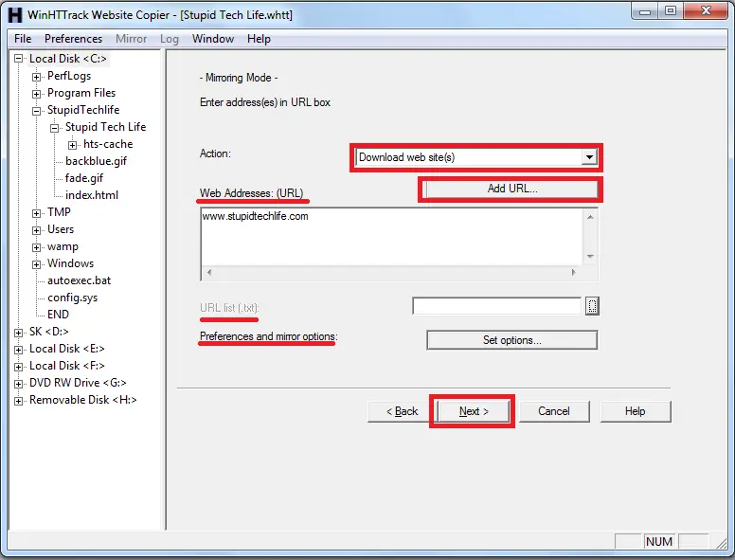Click the Help button beside Cancel
This screenshot has width=735, height=560.
coord(636,411)
